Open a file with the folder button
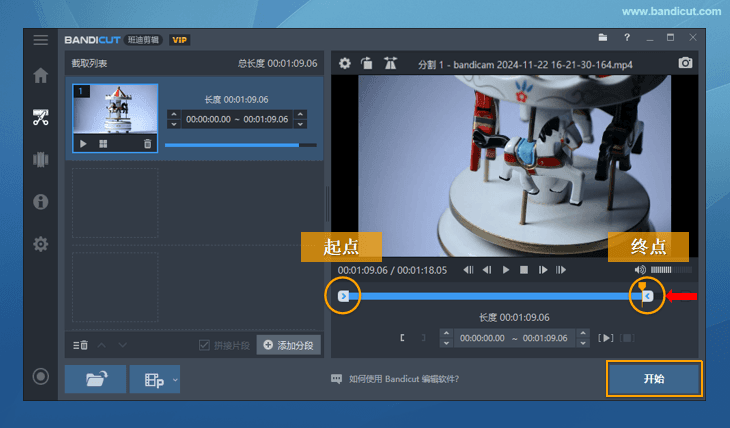 [x=95, y=379]
